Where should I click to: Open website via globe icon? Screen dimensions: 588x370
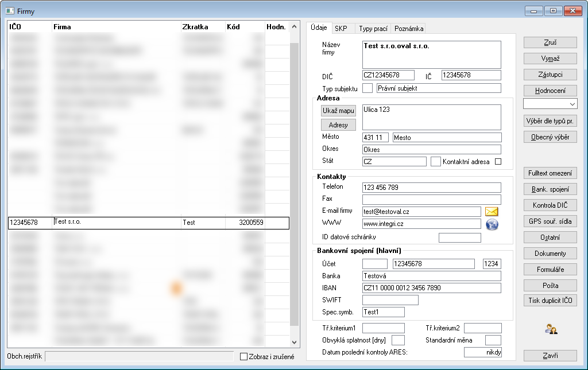click(x=492, y=224)
